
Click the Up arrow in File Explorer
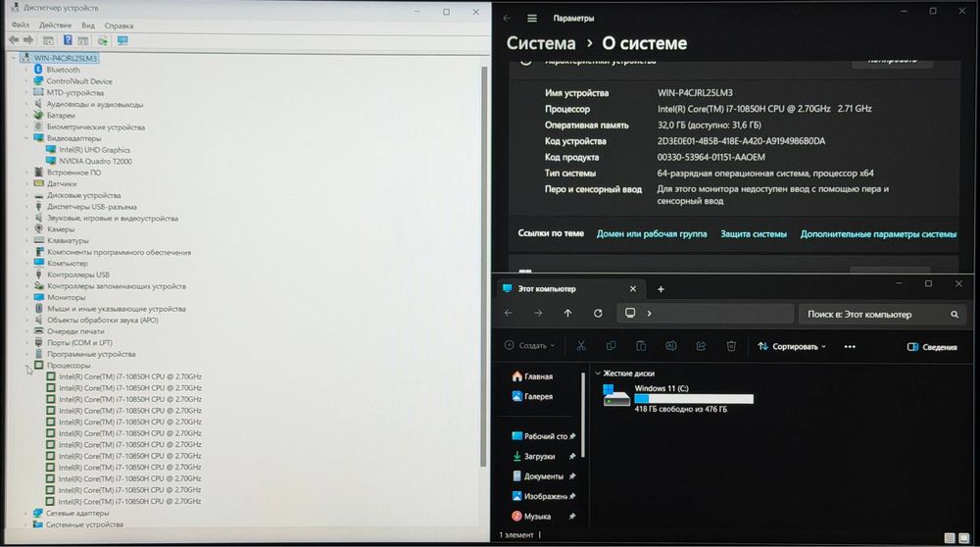click(x=567, y=313)
